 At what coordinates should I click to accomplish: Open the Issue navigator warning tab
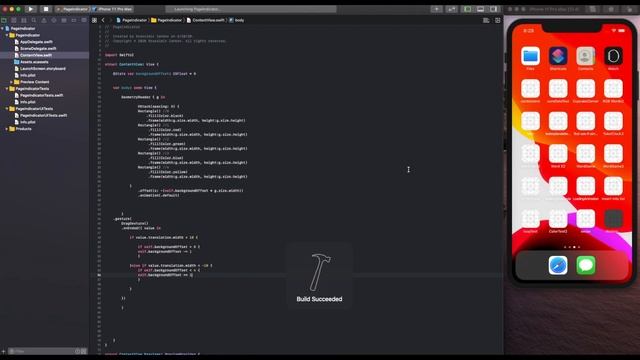tap(44, 20)
